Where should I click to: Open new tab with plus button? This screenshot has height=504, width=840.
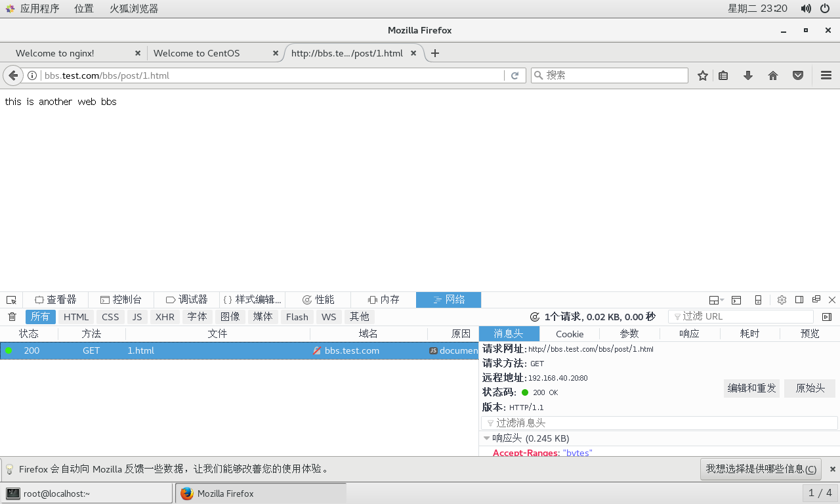pos(434,53)
